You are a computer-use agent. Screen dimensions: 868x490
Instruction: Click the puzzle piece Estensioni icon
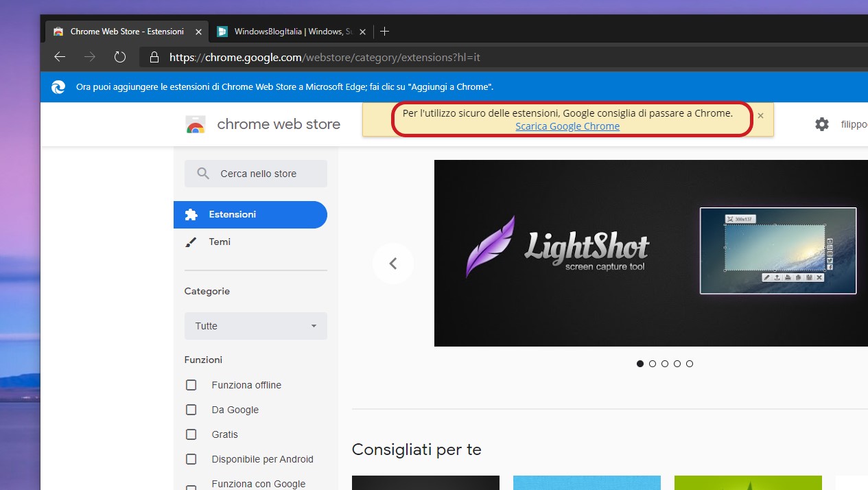pos(191,215)
